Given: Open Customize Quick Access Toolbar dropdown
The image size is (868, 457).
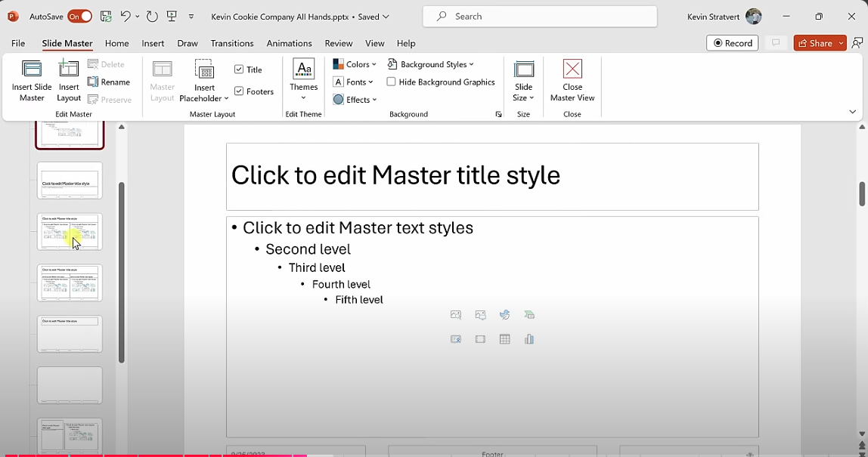Looking at the screenshot, I should [x=191, y=17].
